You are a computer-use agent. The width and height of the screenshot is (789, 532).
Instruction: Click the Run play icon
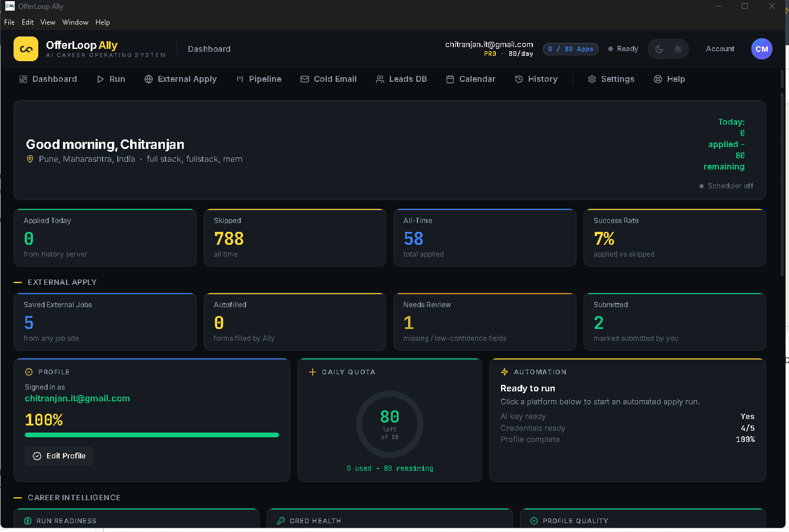[101, 79]
